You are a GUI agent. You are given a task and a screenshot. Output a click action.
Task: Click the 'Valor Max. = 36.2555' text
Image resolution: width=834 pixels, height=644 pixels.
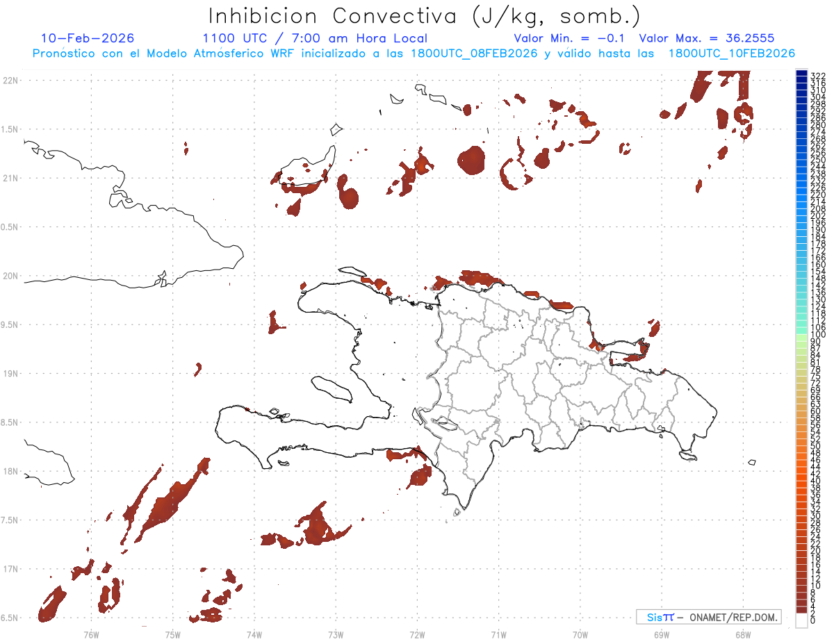[x=707, y=38]
